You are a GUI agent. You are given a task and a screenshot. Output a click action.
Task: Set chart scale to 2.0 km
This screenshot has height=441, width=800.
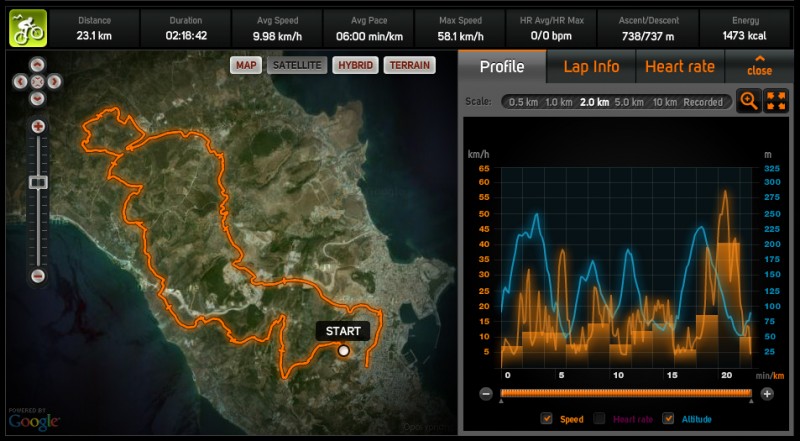(594, 102)
